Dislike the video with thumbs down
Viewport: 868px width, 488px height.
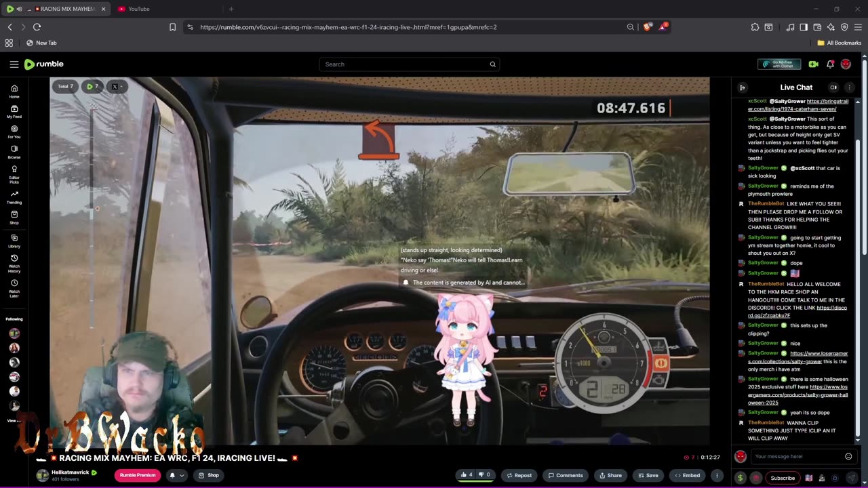484,475
